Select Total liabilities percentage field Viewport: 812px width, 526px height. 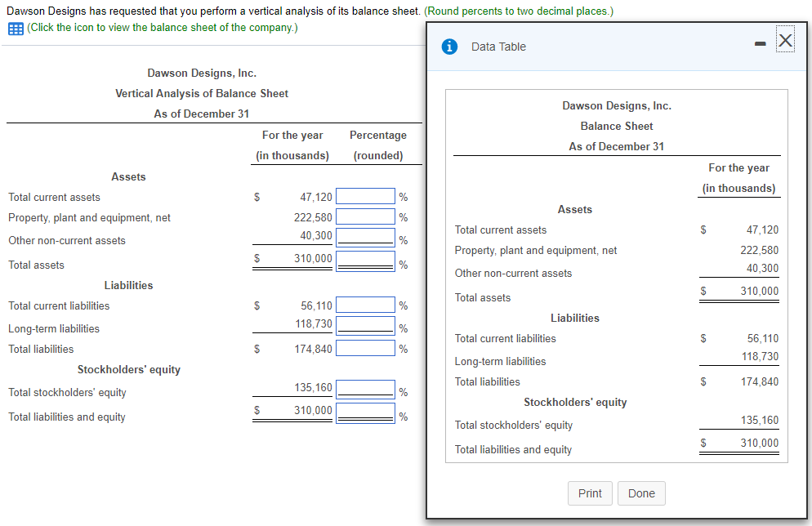pos(365,348)
